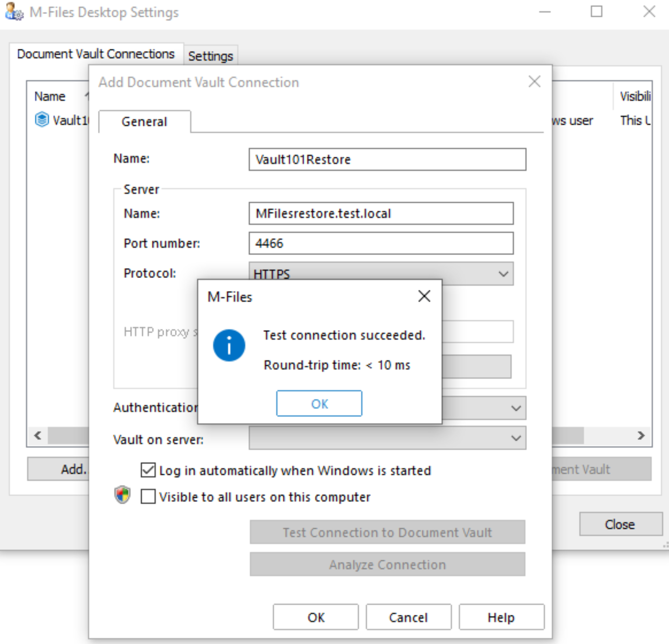Click OK in the M-Files message box
This screenshot has height=644, width=669.
point(319,403)
